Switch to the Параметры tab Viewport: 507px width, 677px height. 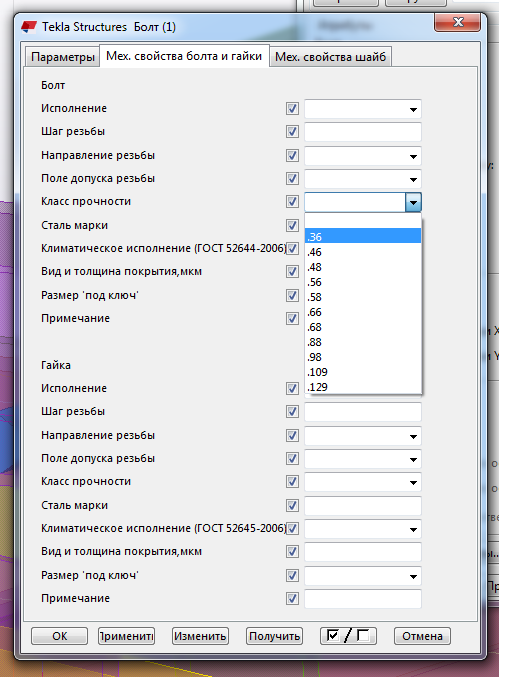pos(63,57)
